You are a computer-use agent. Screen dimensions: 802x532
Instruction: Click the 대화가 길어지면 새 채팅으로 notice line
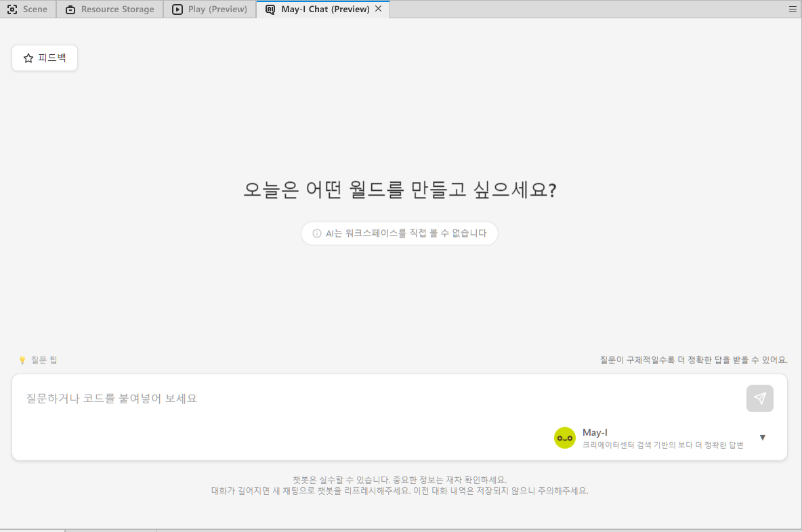[400, 491]
